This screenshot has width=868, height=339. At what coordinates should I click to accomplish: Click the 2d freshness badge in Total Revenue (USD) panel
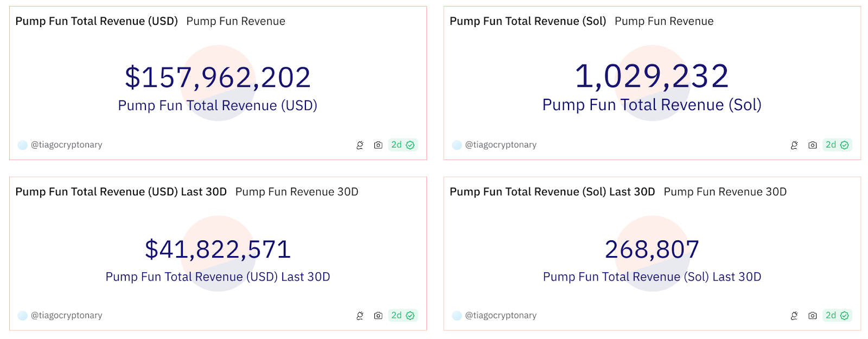[x=403, y=145]
